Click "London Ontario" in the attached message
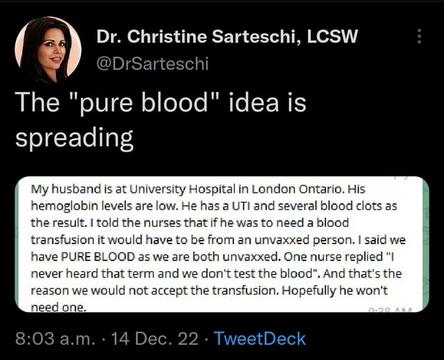The image size is (444, 360). pos(297,189)
